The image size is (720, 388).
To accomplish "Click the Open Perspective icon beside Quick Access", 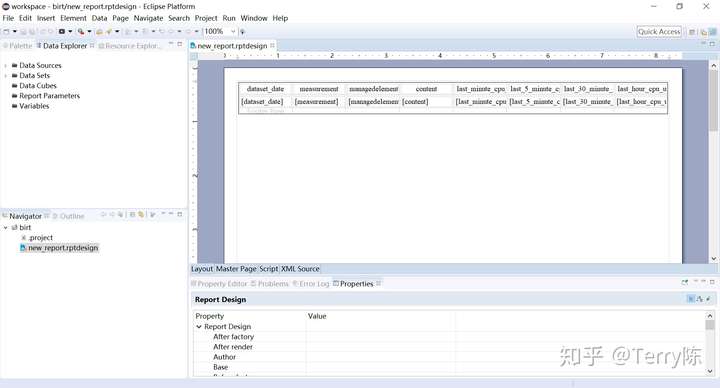I will click(692, 32).
